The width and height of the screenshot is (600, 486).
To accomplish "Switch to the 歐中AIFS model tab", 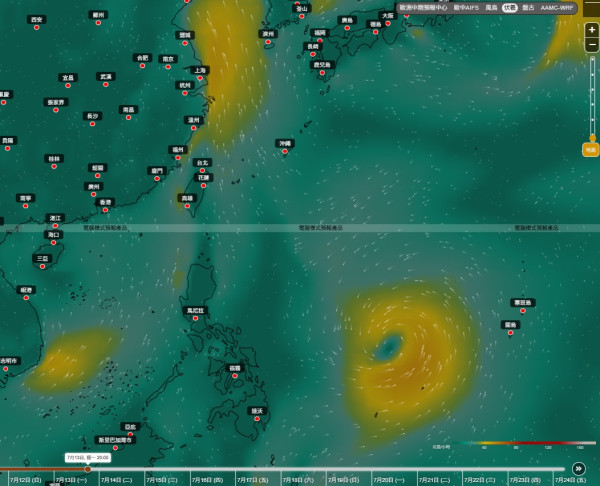I will point(466,8).
